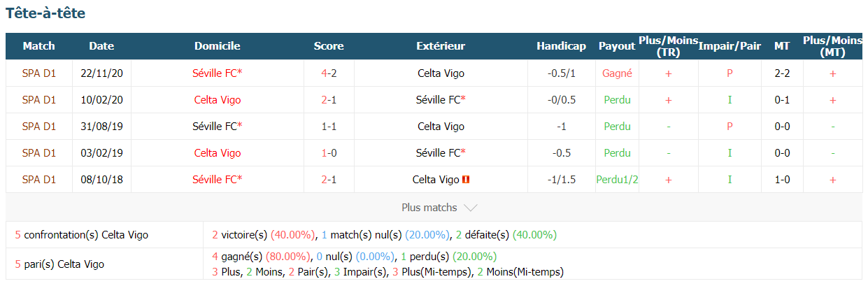Open Celta Vigo away team 08/10/18
Image resolution: width=868 pixels, height=286 pixels.
coord(436,180)
